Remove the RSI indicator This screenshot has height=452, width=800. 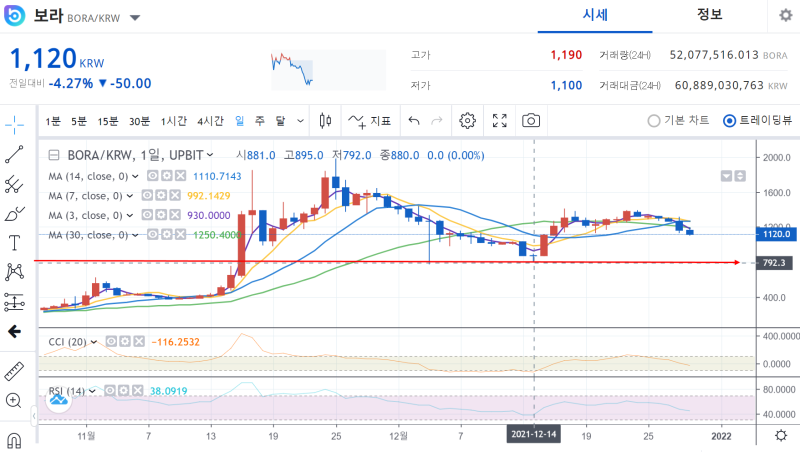(137, 391)
